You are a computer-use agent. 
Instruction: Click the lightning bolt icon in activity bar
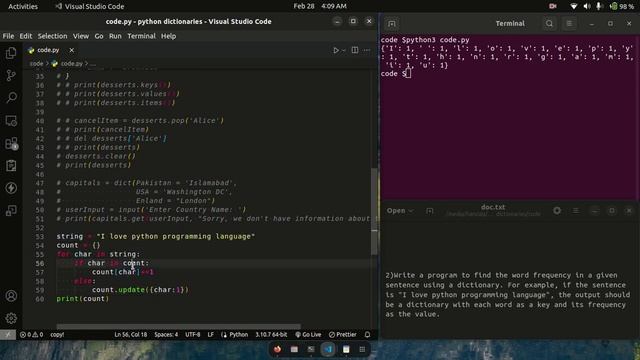[11, 188]
